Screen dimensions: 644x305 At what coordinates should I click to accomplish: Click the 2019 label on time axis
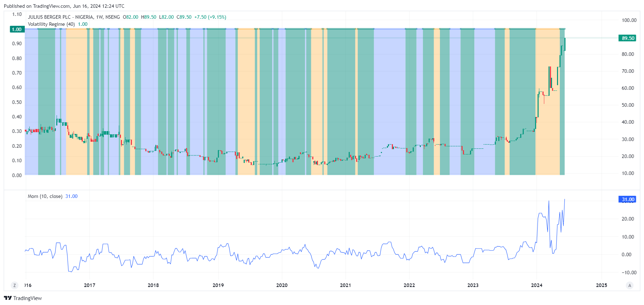(218, 285)
